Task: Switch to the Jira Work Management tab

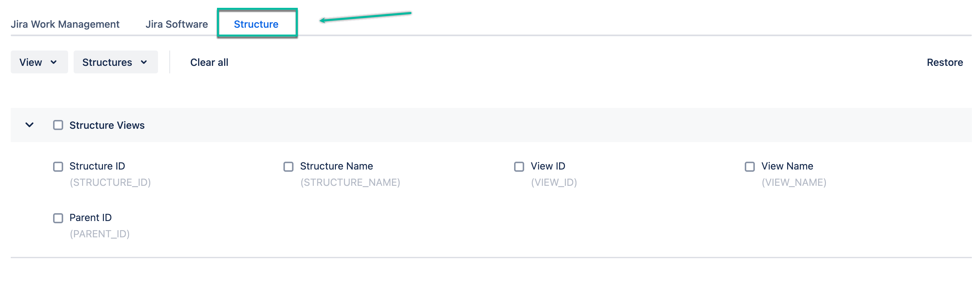Action: (x=65, y=24)
